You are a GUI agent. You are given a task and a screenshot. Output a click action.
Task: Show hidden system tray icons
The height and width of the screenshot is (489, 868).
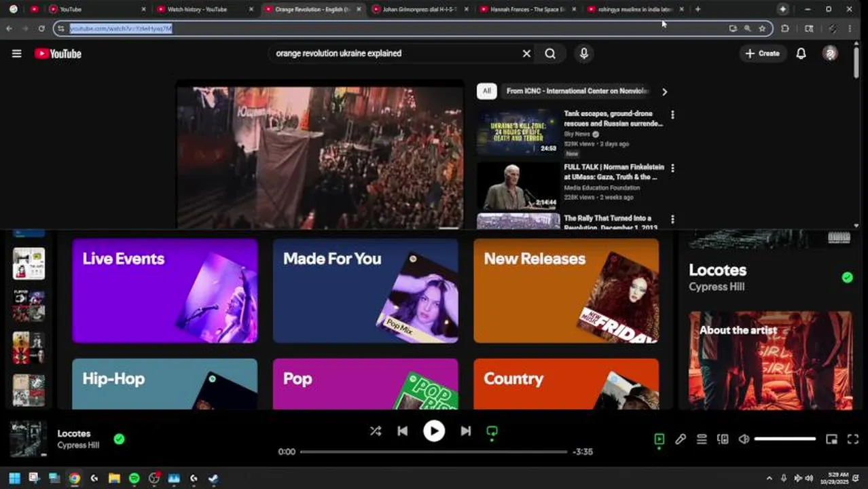pyautogui.click(x=769, y=478)
